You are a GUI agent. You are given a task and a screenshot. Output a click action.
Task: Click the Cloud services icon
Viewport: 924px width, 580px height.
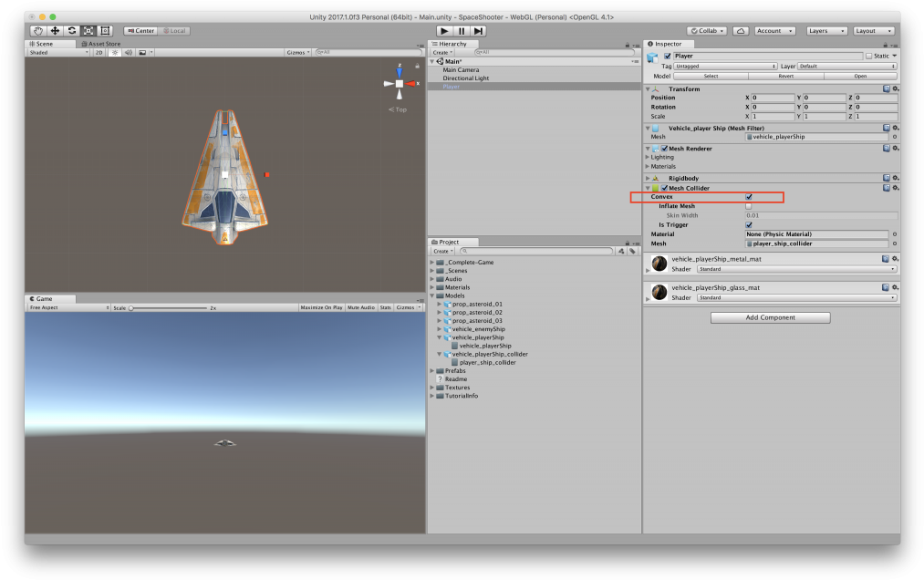[x=741, y=31]
